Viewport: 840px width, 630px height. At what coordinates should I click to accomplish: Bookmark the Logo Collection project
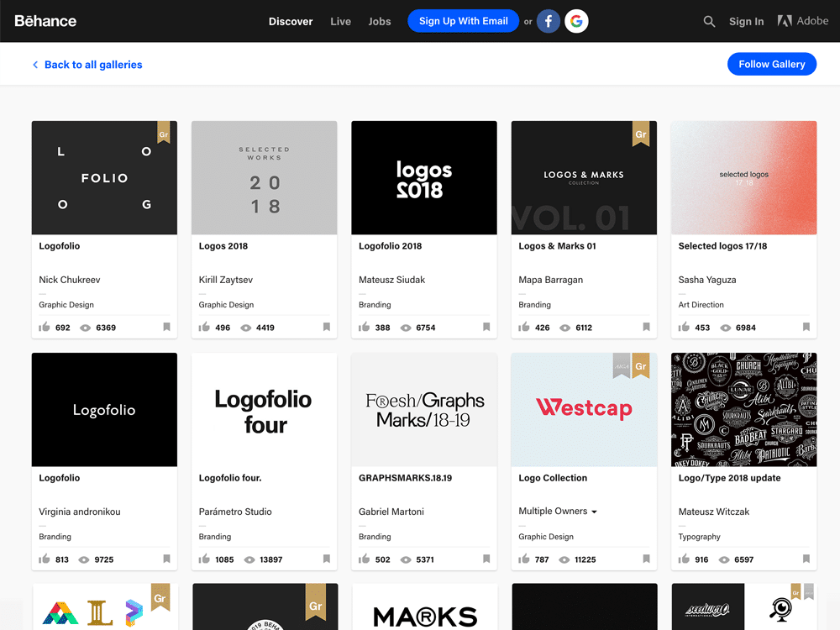pyautogui.click(x=646, y=559)
